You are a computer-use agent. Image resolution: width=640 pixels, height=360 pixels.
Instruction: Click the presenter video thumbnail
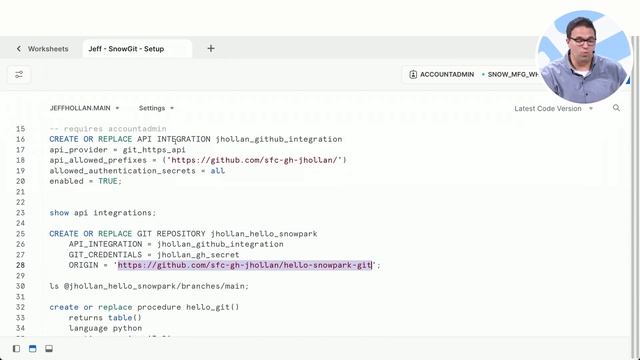coord(584,56)
